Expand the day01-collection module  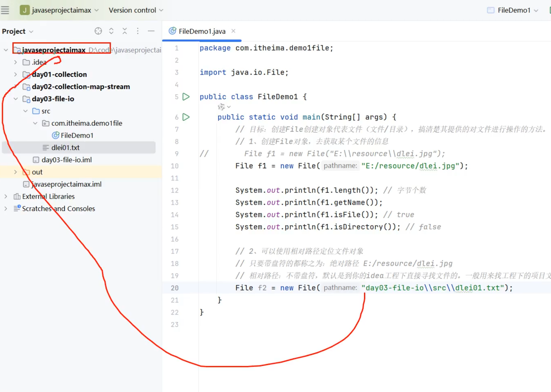pyautogui.click(x=15, y=74)
